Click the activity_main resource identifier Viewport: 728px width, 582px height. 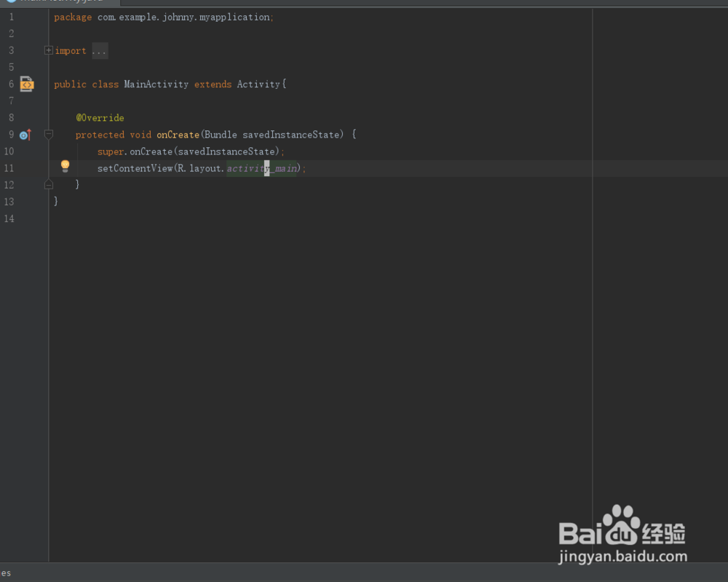(261, 168)
